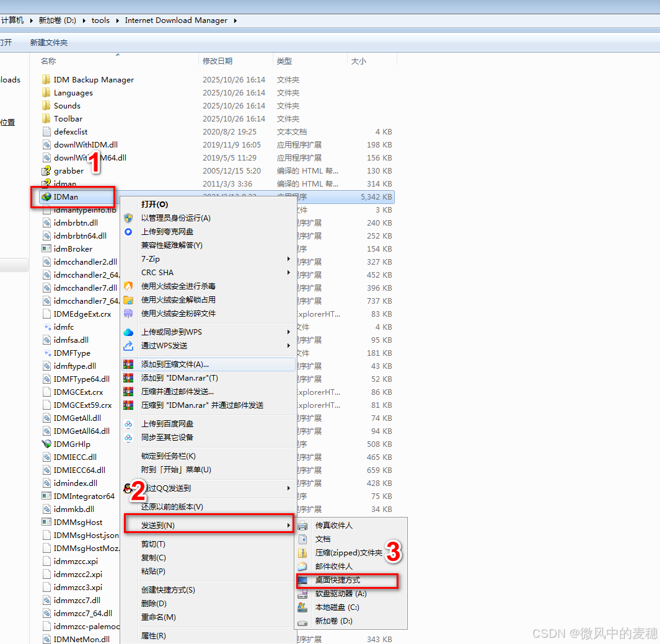Click the WPS cloud upload icon

tap(128, 332)
